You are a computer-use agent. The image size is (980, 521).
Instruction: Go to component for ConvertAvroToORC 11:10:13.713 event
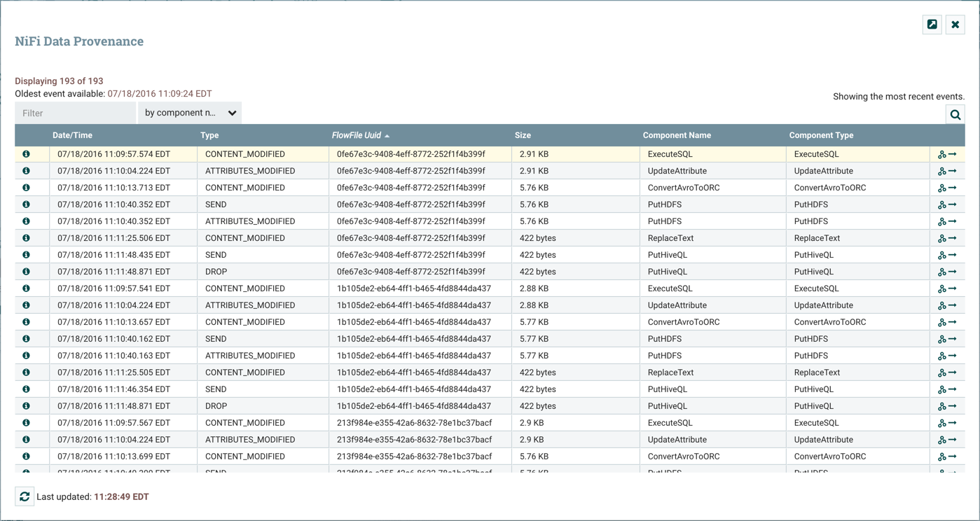pyautogui.click(x=953, y=188)
